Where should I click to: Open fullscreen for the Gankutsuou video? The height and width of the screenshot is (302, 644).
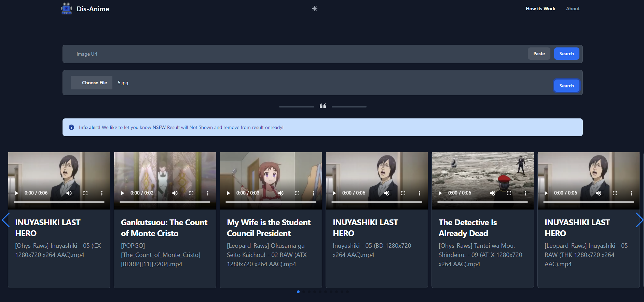coord(191,193)
